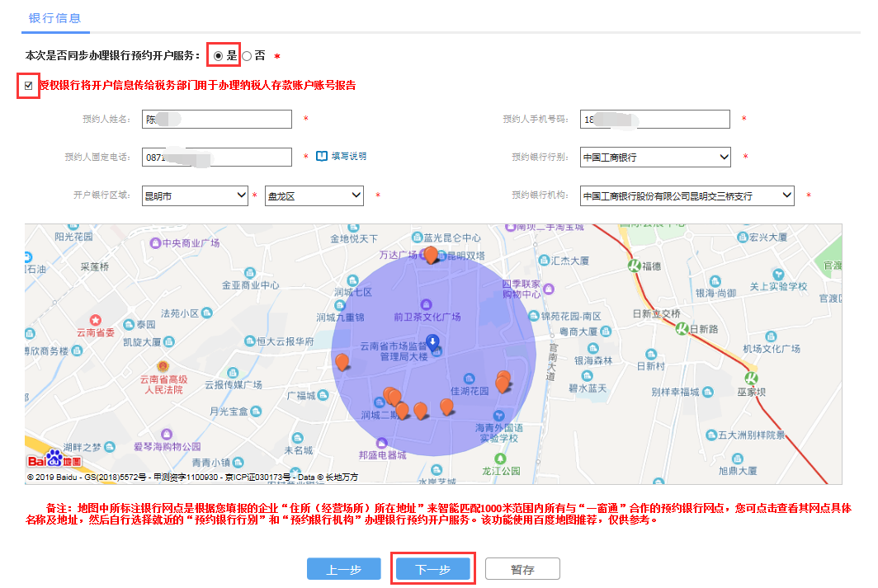Expand the 预约银行行别 dropdown showing 中国工商银行
This screenshot has width=878, height=588.
click(x=655, y=158)
